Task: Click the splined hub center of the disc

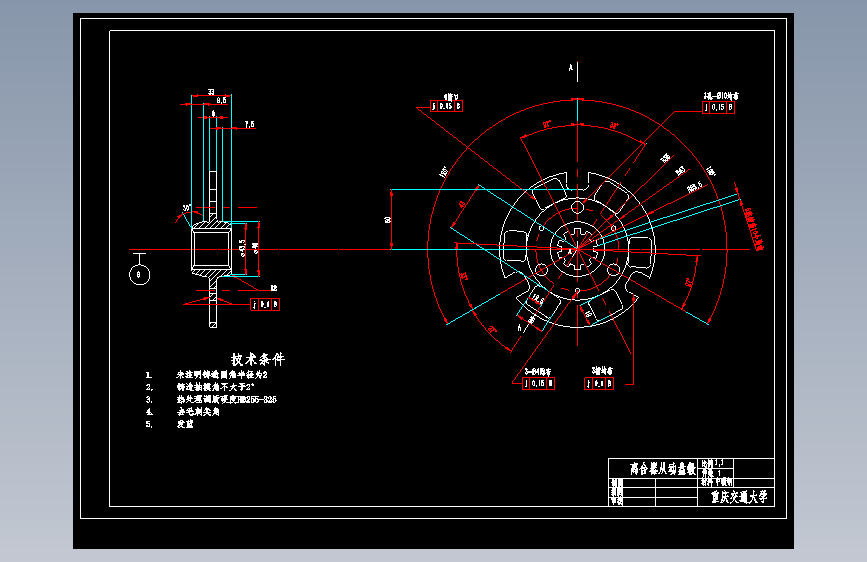Action: 577,249
